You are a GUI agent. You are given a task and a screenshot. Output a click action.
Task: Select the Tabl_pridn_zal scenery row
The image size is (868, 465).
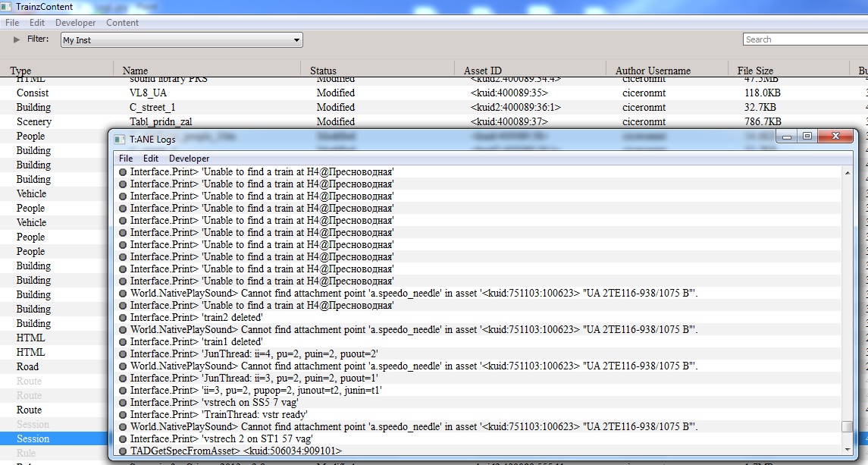434,121
